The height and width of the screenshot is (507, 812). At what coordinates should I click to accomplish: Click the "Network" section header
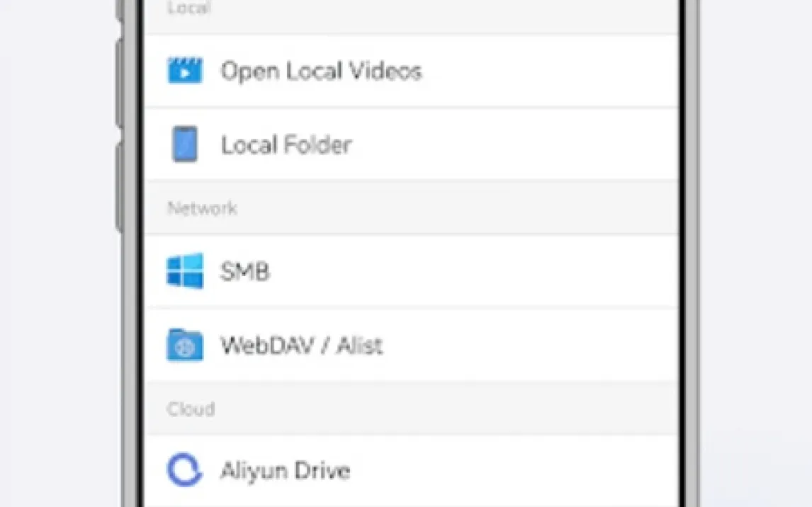click(202, 208)
